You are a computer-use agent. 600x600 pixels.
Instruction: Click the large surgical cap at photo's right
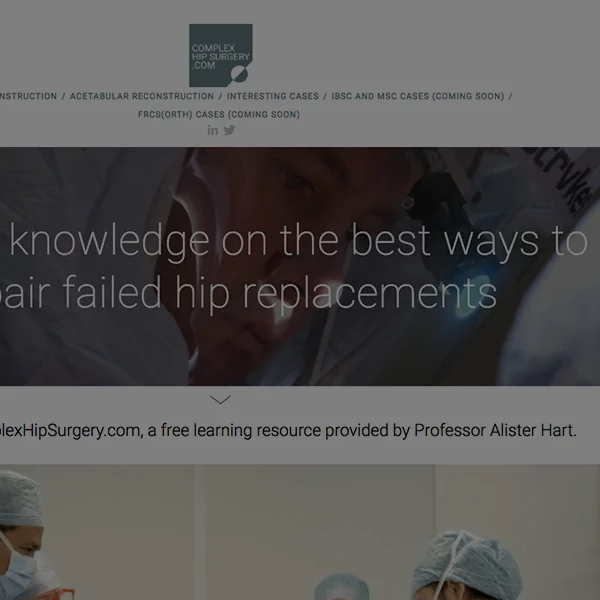(x=468, y=564)
